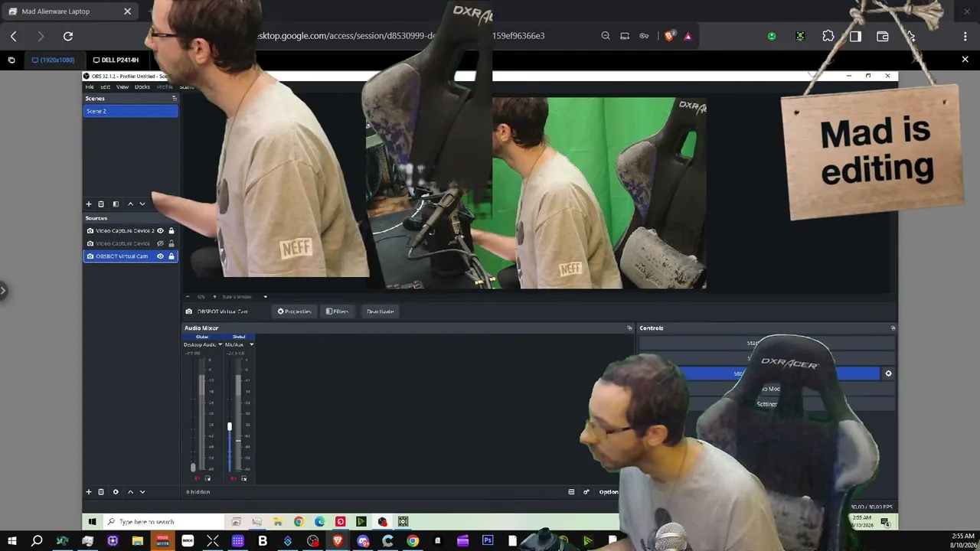This screenshot has width=980, height=551.
Task: Open browser extensions puzzle icon
Action: coord(828,36)
